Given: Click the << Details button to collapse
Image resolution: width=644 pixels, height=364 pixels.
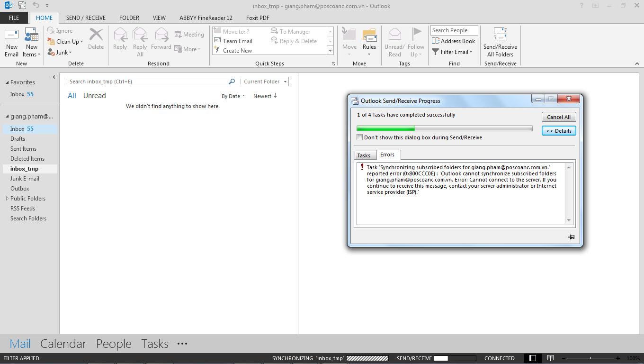Looking at the screenshot, I should (x=559, y=131).
